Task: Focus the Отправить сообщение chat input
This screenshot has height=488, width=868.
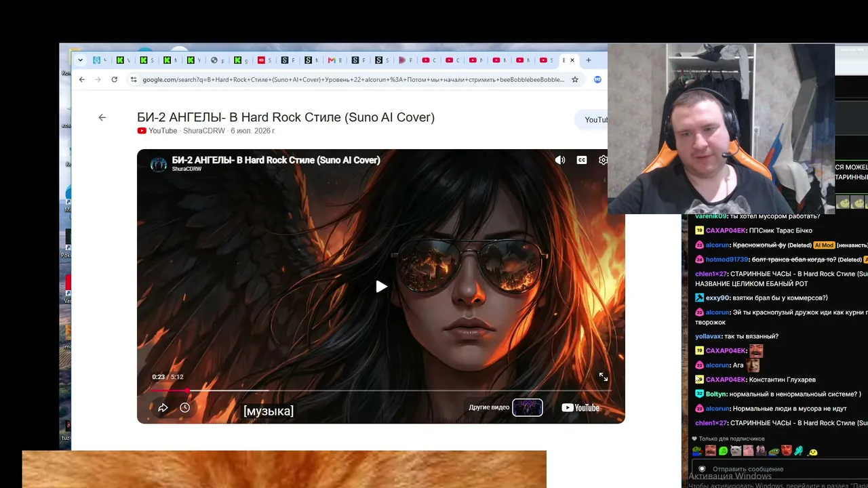Action: click(780, 469)
